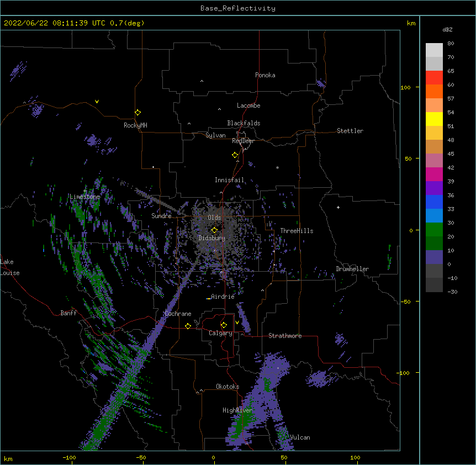Click the white plus marker north of Drumheller

pyautogui.click(x=338, y=207)
